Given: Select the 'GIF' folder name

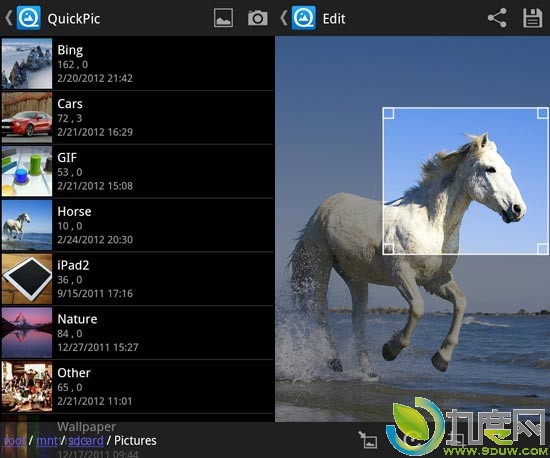Looking at the screenshot, I should [x=67, y=158].
